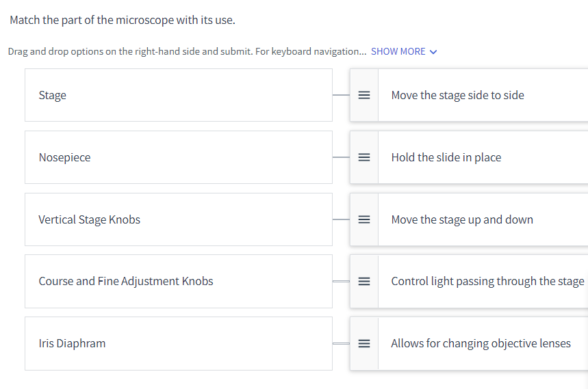Select grip icon for "Move the stage up and down"

[x=364, y=219]
